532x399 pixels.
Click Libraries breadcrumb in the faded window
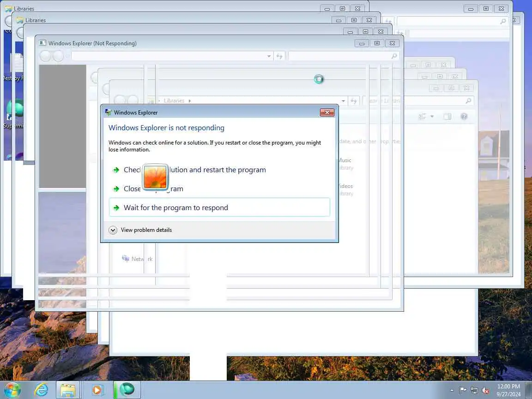174,101
